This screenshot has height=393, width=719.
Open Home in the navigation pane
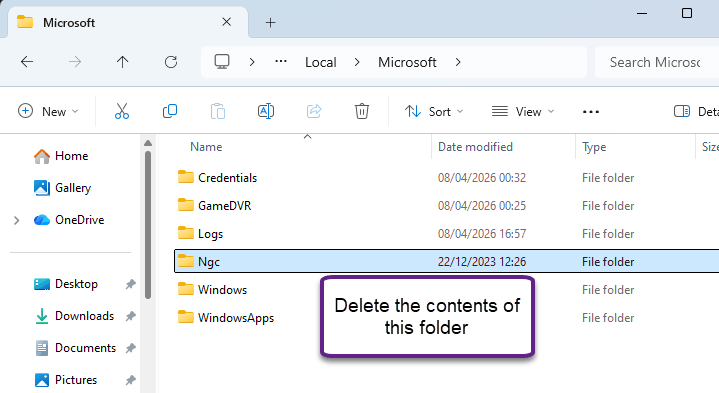click(x=61, y=156)
